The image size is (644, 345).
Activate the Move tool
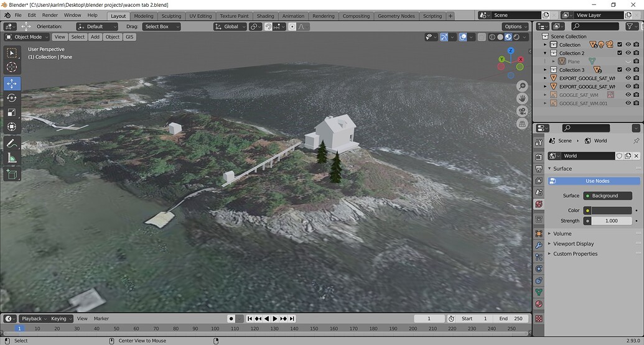tap(11, 84)
